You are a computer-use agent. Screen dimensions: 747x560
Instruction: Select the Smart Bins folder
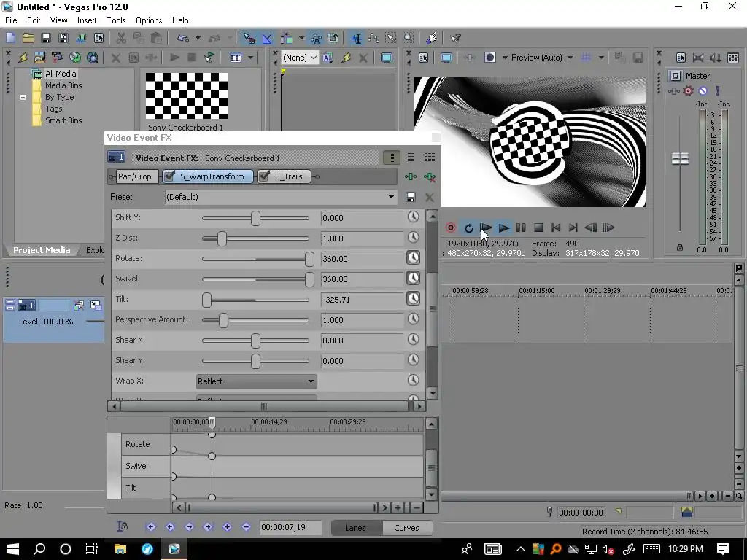(x=63, y=120)
